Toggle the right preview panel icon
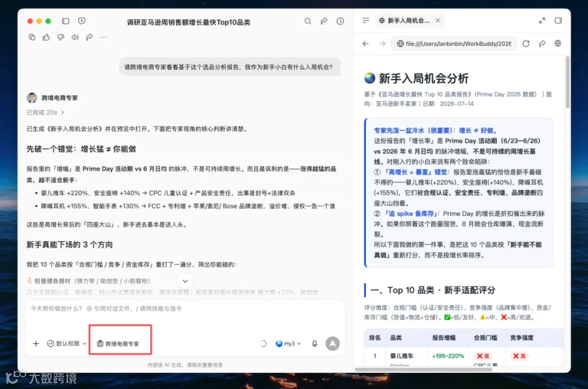588x389 pixels. (559, 21)
